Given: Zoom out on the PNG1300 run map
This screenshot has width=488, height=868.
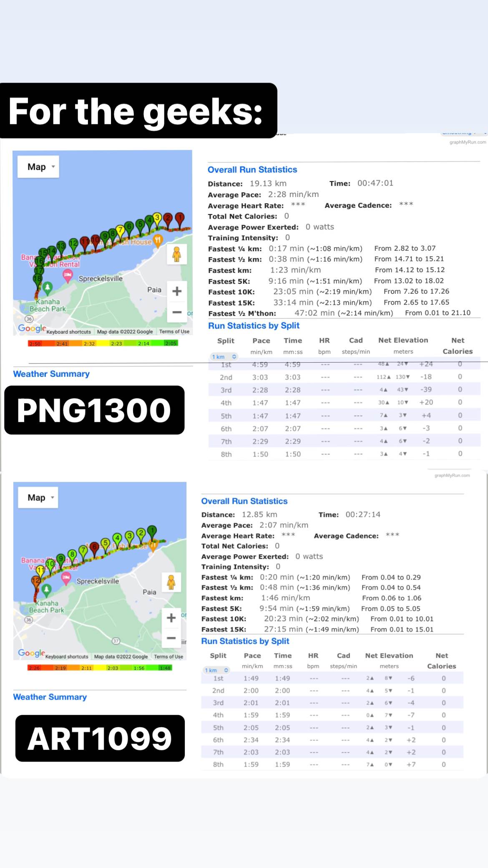Looking at the screenshot, I should pos(177,312).
